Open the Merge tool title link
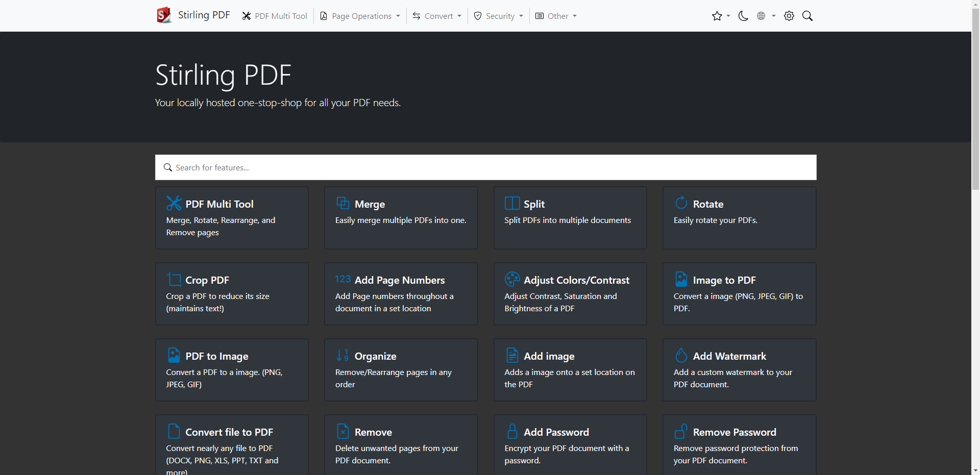This screenshot has width=980, height=475. coord(370,204)
